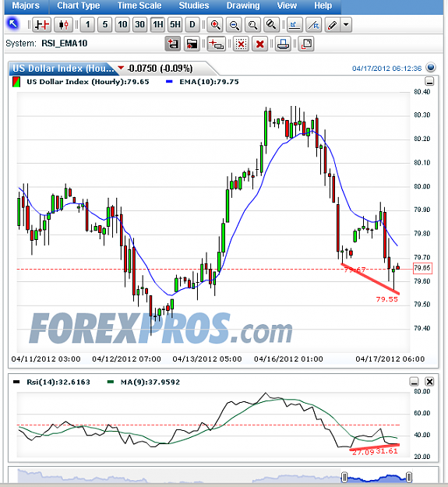Image resolution: width=448 pixels, height=487 pixels.
Task: Click the 04/16/2012 01:00 axis date
Action: [x=288, y=359]
